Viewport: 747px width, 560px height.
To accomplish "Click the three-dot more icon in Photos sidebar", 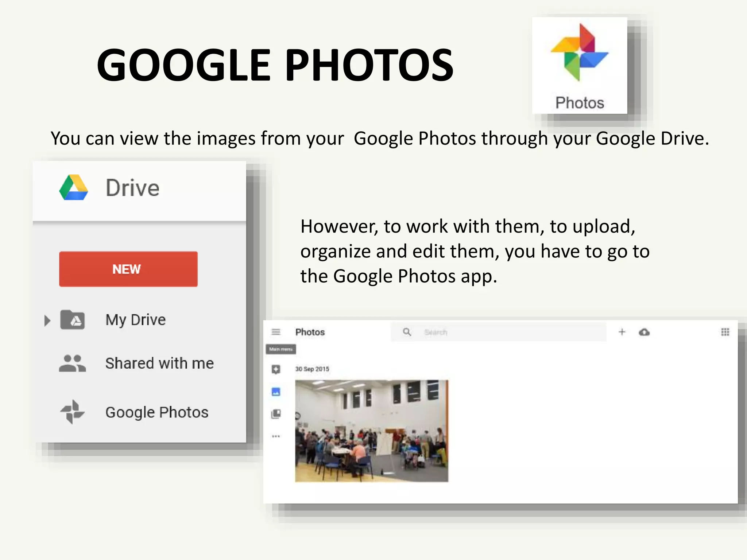I will pyautogui.click(x=276, y=436).
